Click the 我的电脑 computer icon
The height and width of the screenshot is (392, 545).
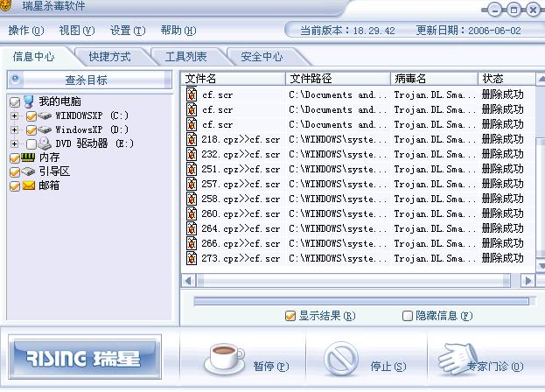coord(29,101)
